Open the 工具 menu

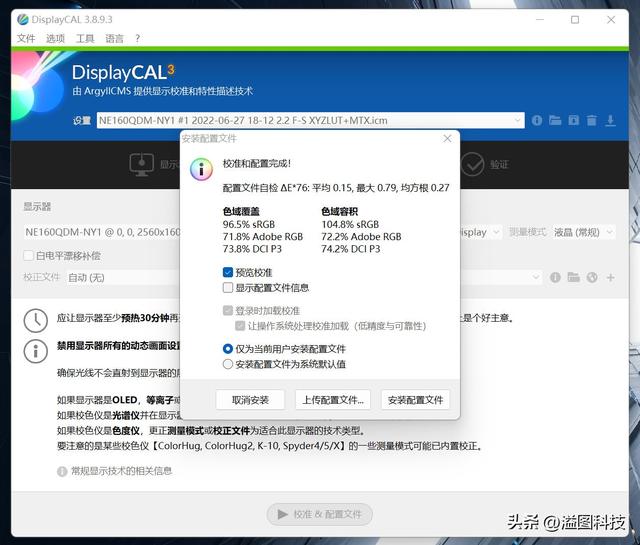pos(85,39)
